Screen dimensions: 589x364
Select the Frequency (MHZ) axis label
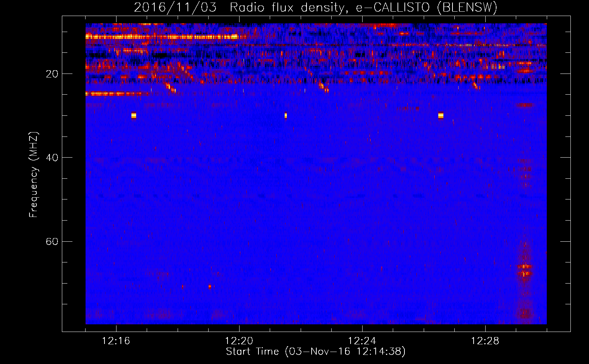click(x=33, y=175)
